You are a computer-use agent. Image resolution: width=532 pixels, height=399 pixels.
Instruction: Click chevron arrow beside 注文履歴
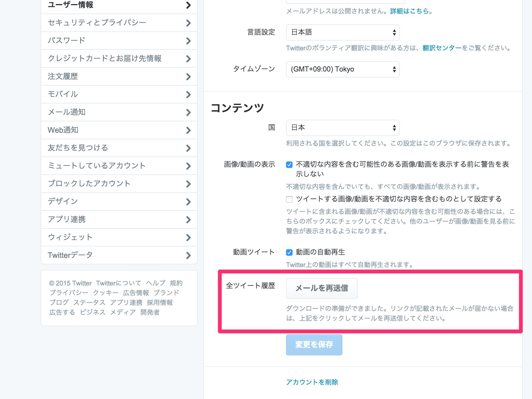click(189, 77)
